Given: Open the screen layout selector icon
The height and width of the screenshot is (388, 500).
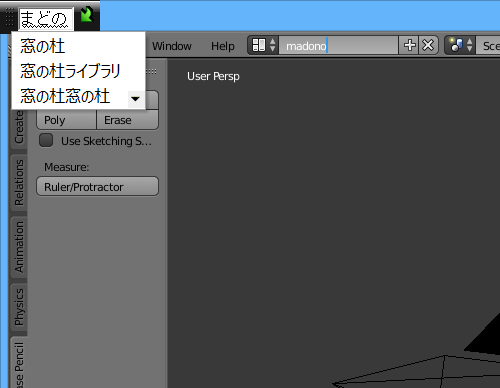Looking at the screenshot, I should 264,45.
